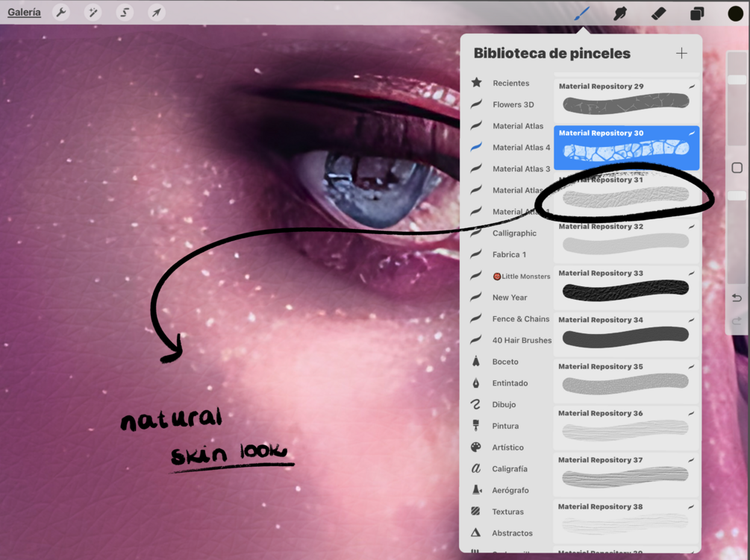Select Material Repository 31 brush

[627, 194]
